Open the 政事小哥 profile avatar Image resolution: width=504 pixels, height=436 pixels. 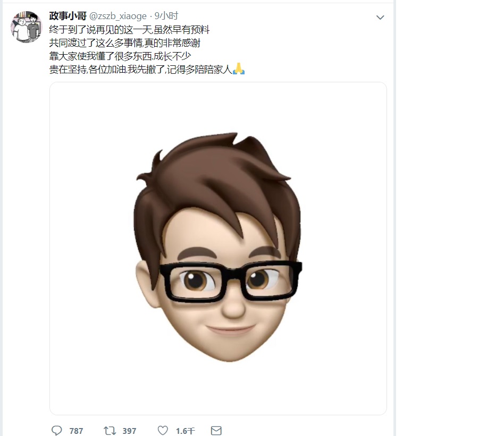coord(27,27)
